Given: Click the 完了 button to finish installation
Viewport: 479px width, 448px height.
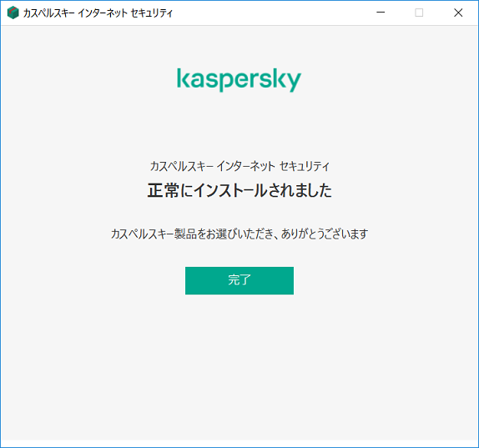Looking at the screenshot, I should pos(239,280).
